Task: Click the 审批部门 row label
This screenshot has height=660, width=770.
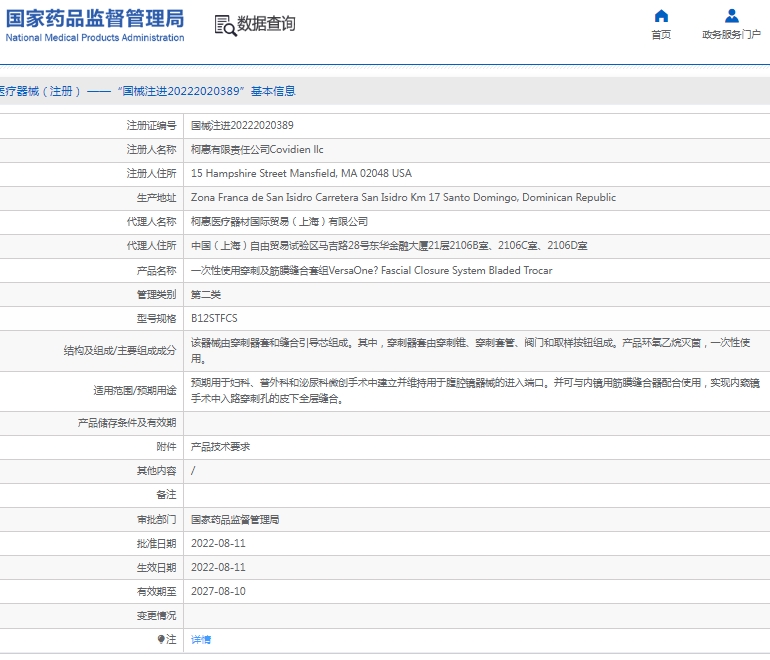Action: click(x=156, y=520)
